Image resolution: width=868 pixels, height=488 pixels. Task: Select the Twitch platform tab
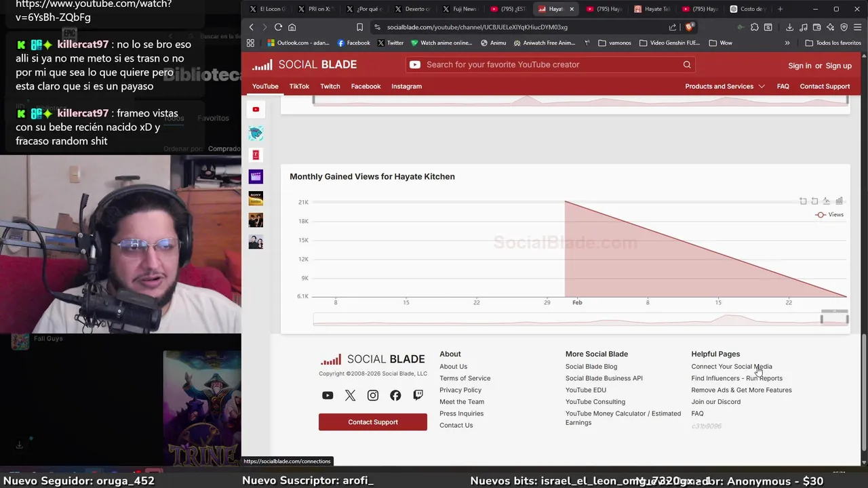coord(330,86)
